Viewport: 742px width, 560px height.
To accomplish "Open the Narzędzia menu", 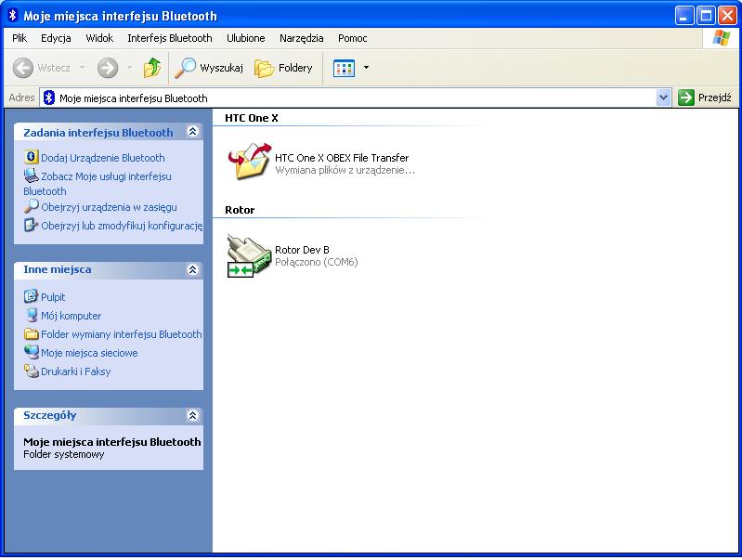I will click(x=301, y=38).
